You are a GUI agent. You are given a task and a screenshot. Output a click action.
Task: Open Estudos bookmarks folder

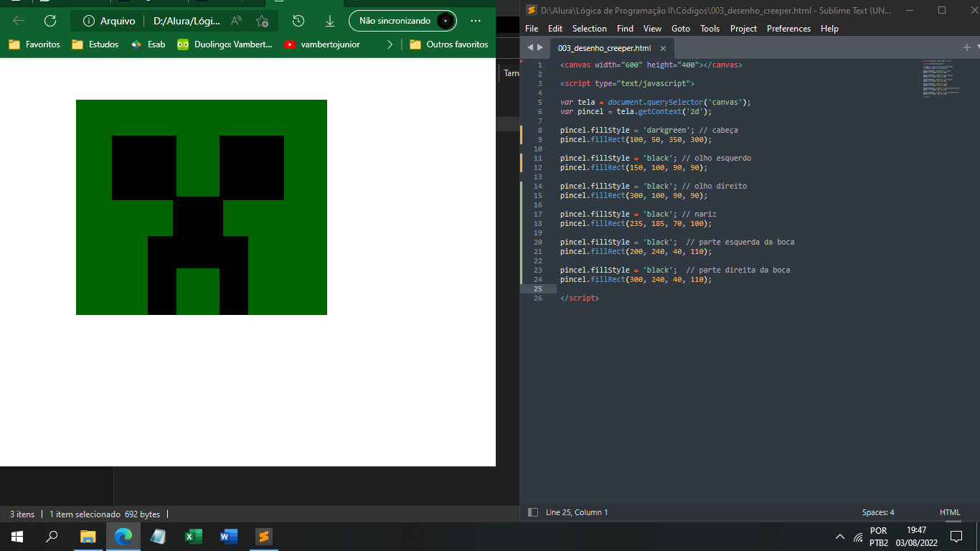click(x=95, y=44)
